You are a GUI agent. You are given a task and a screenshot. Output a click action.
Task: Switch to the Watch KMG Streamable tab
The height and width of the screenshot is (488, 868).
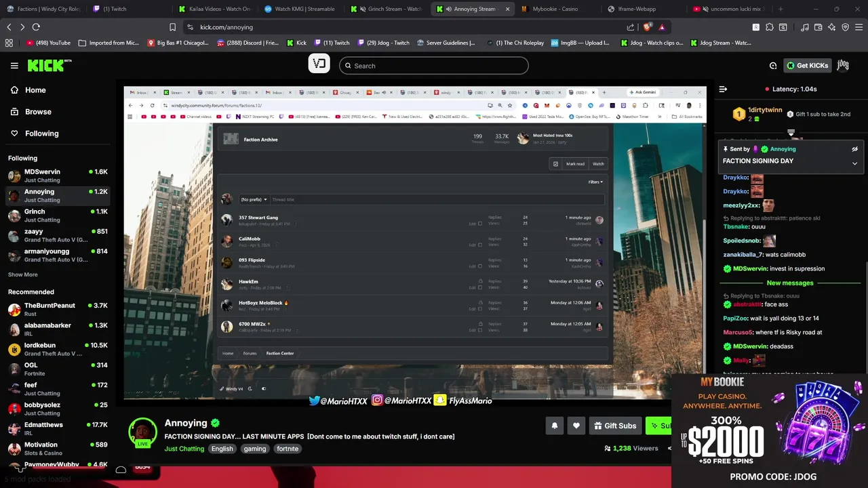point(299,9)
